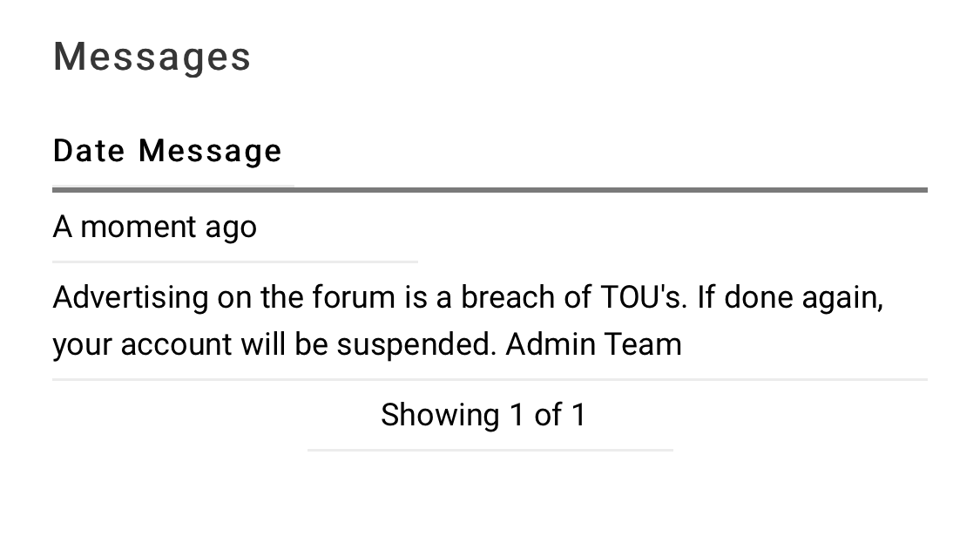Sort by the Date column header
The width and height of the screenshot is (980, 557).
tap(88, 151)
